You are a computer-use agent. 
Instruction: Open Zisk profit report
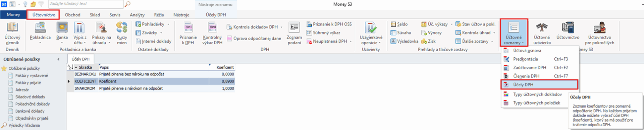[x=429, y=41]
